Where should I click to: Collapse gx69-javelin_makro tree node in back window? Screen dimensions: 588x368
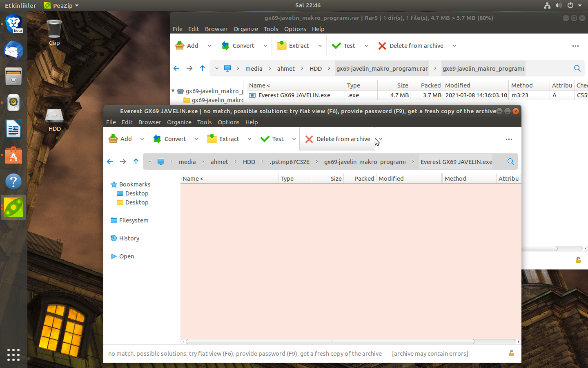coord(173,91)
